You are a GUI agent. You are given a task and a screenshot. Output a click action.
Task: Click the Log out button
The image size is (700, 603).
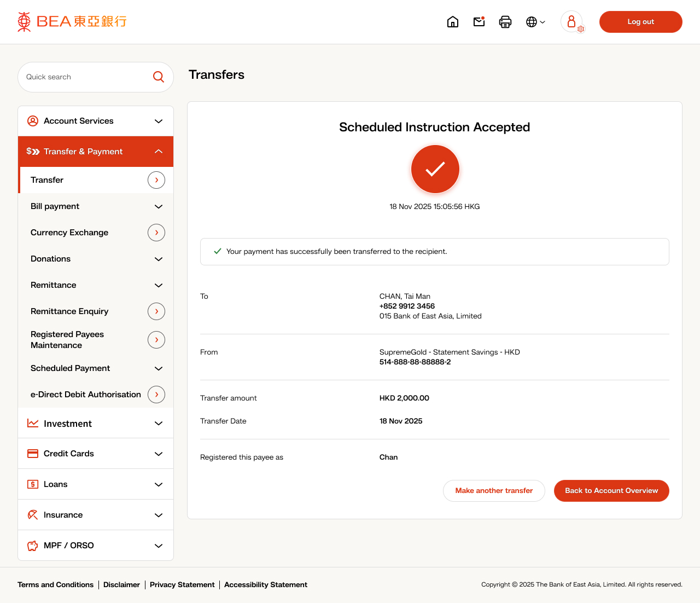click(x=640, y=22)
